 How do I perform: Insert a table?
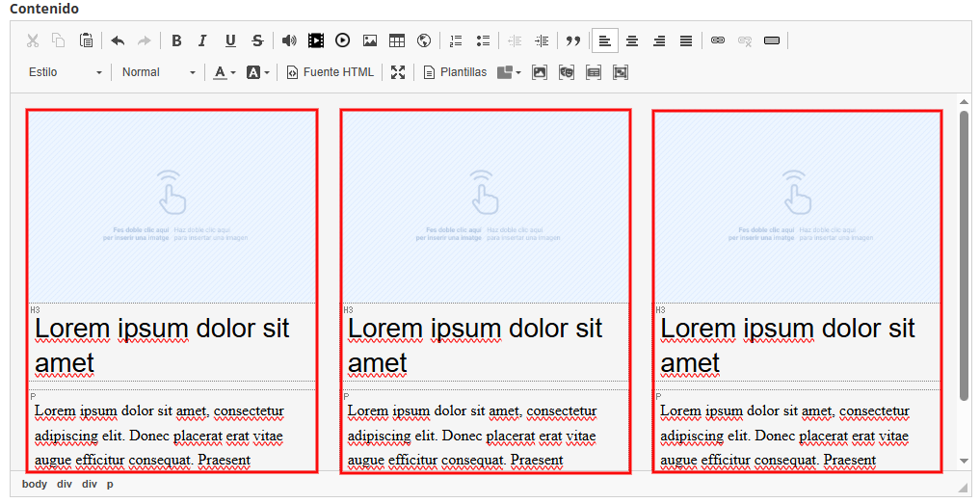coord(397,40)
